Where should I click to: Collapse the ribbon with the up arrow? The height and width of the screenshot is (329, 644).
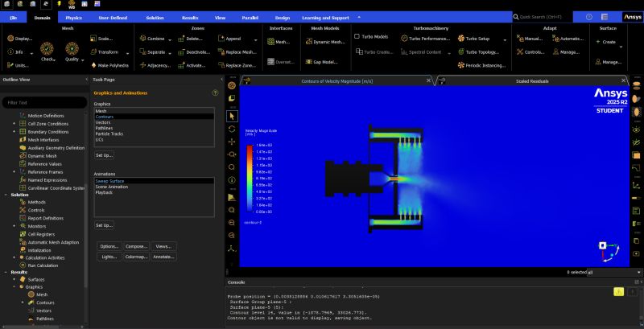[359, 17]
